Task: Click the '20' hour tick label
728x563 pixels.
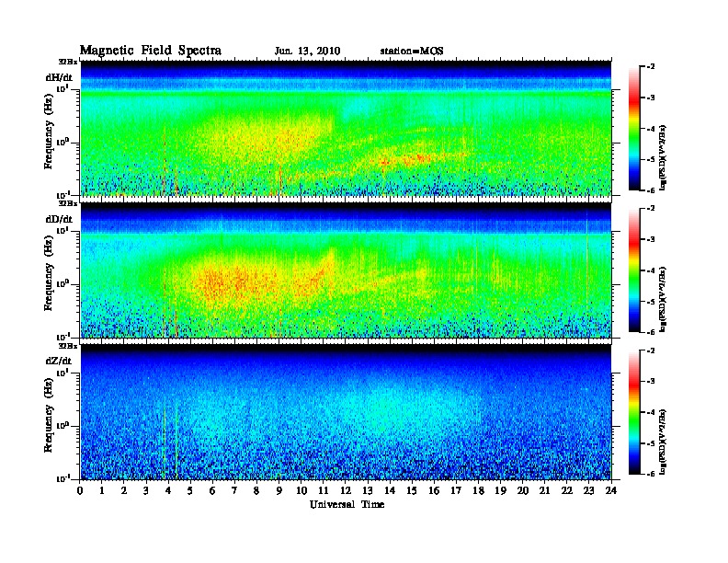Action: click(x=523, y=490)
